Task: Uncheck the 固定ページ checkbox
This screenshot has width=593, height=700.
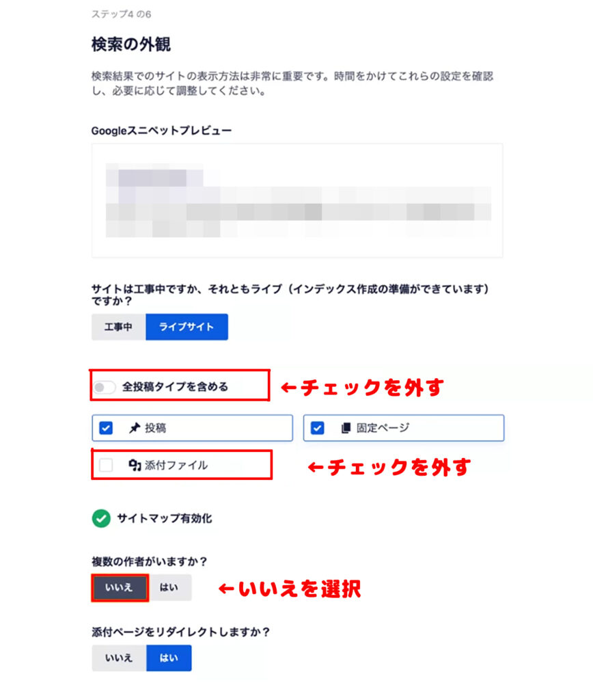Action: tap(317, 428)
